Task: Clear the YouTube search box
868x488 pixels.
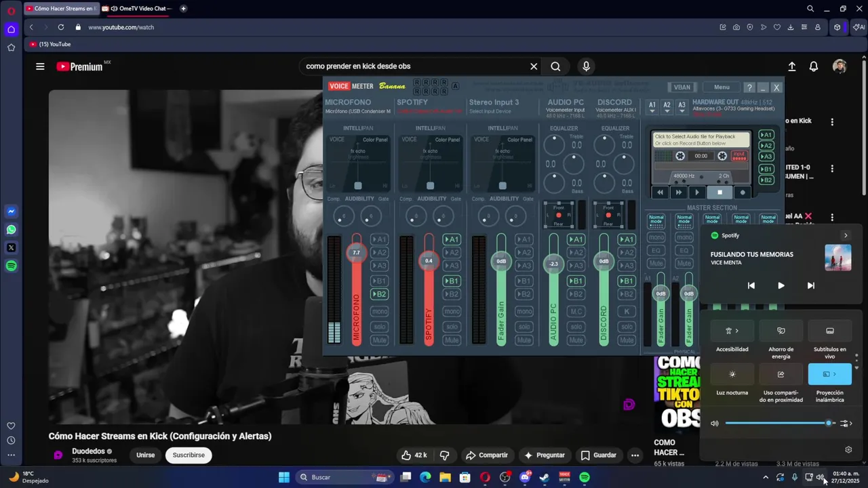Action: click(x=534, y=66)
